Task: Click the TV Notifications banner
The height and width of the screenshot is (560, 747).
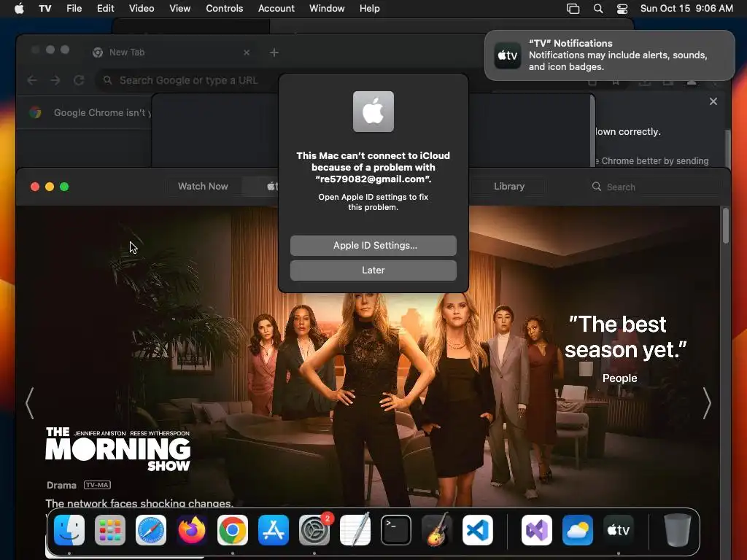Action: coord(610,55)
